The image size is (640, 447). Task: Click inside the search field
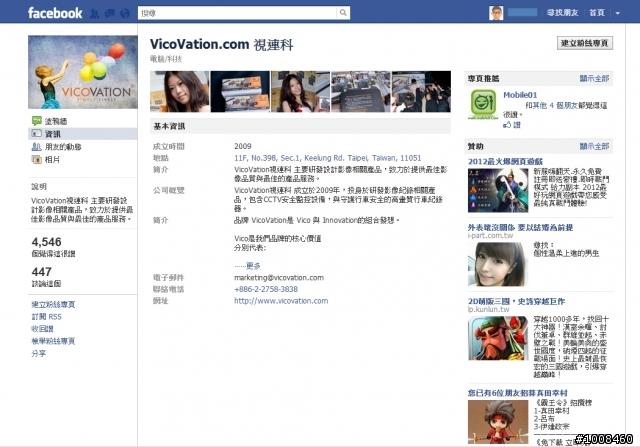click(238, 13)
